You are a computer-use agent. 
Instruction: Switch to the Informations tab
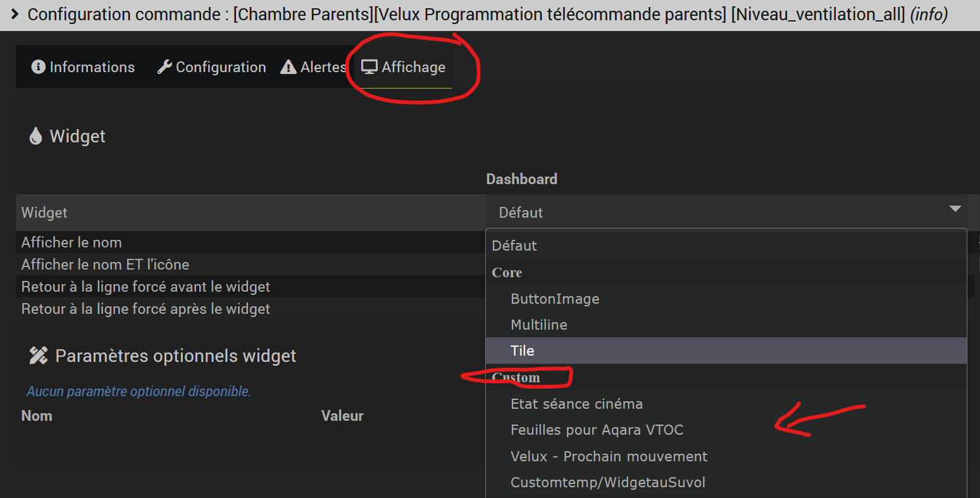coord(92,67)
